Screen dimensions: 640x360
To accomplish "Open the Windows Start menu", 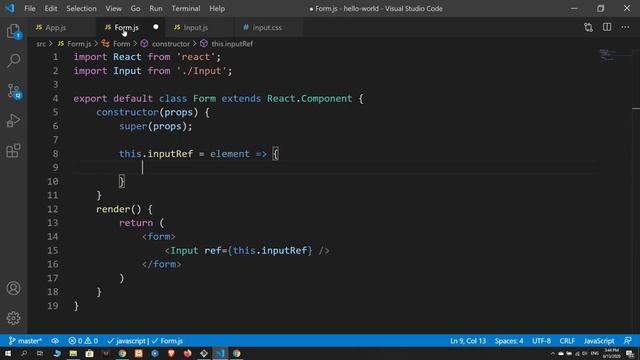I will click(x=8, y=353).
